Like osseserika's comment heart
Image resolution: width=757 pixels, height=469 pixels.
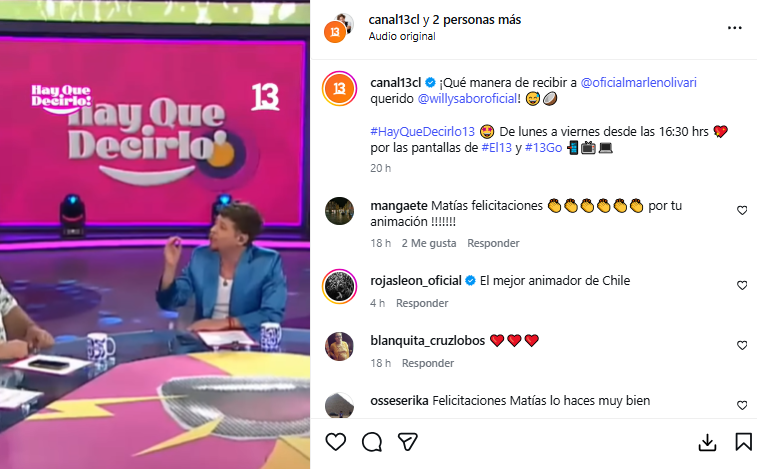(742, 405)
